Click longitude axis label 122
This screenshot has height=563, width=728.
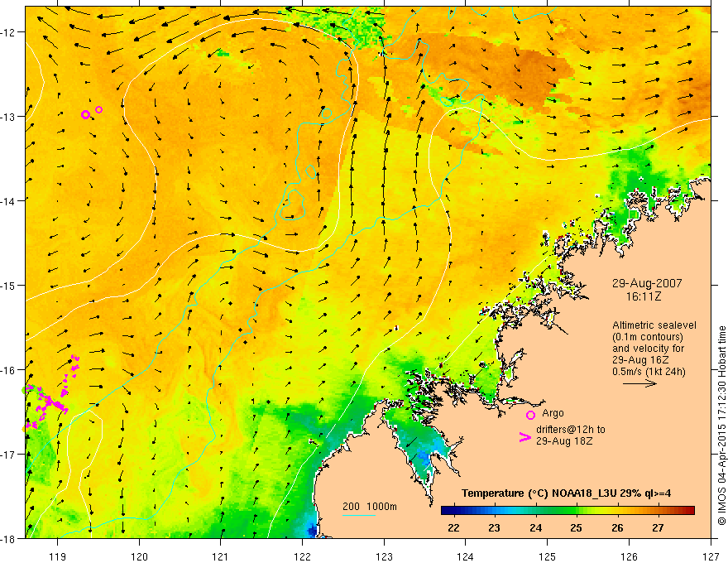coord(302,556)
